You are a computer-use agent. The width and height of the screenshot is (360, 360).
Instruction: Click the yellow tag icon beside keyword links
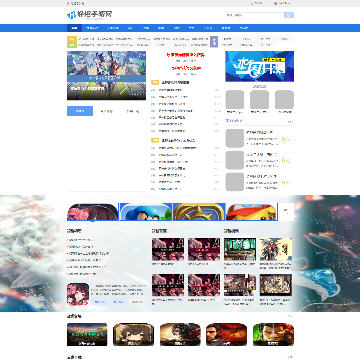click(72, 39)
